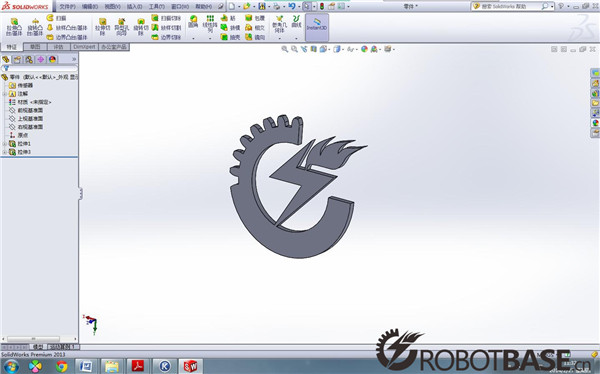The width and height of the screenshot is (600, 374).
Task: Open dropdown arrow under 曲线 Curves
Action: coord(296,39)
